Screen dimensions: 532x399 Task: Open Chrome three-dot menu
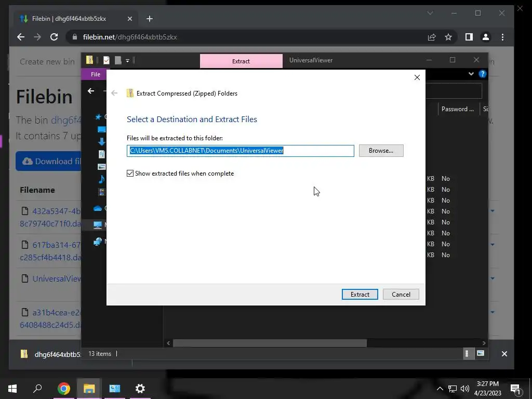(502, 37)
